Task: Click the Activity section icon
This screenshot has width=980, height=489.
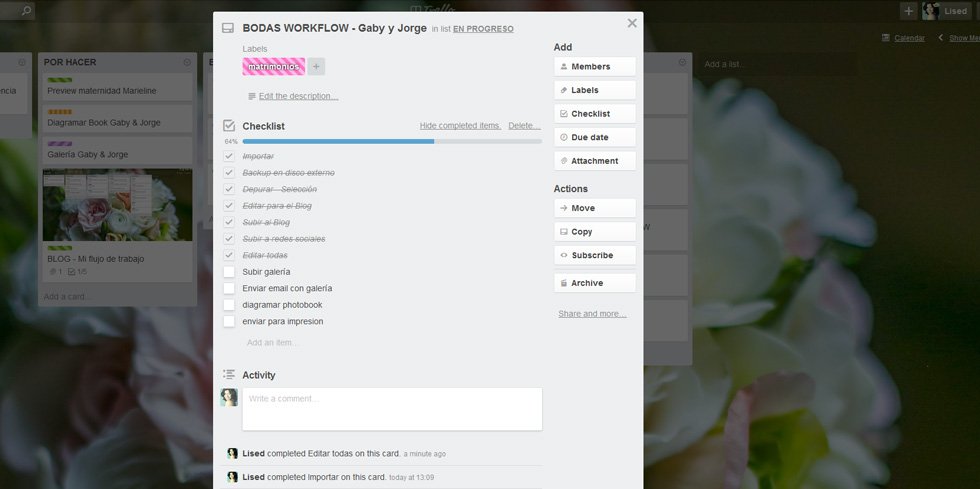Action: point(229,375)
